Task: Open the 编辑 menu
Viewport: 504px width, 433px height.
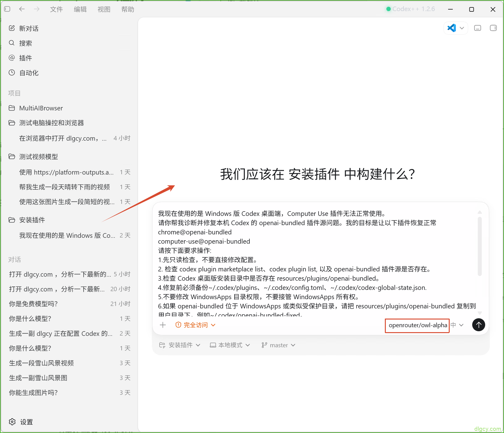Action: 80,9
